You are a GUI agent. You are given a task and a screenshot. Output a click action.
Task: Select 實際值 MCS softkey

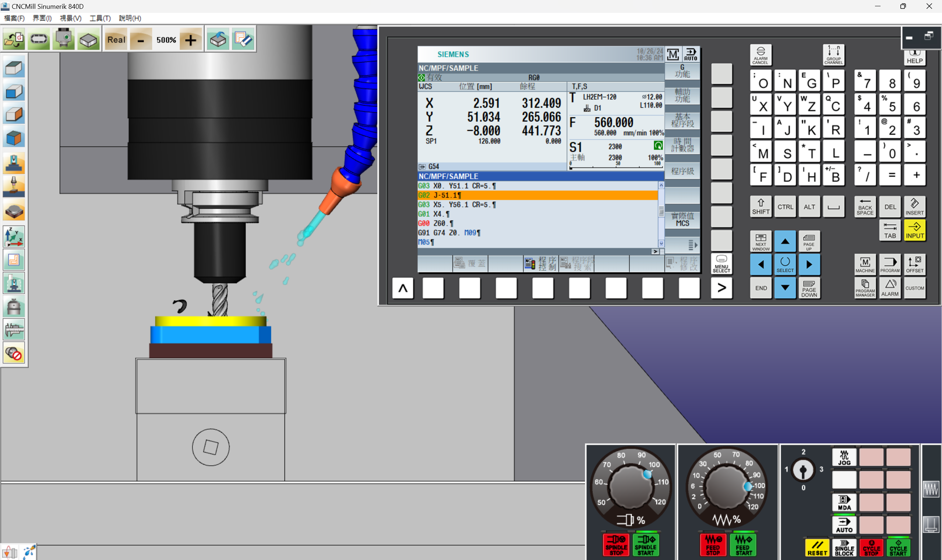[682, 219]
